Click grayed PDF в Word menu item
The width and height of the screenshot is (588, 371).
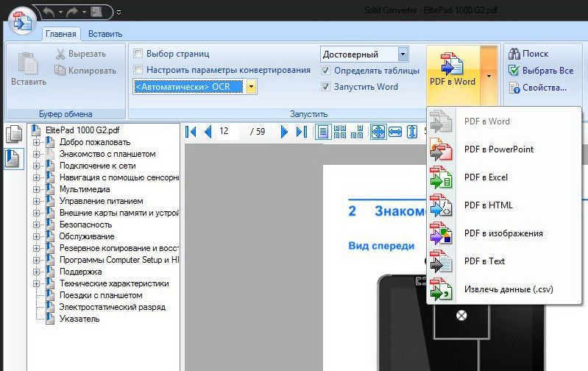coord(504,121)
